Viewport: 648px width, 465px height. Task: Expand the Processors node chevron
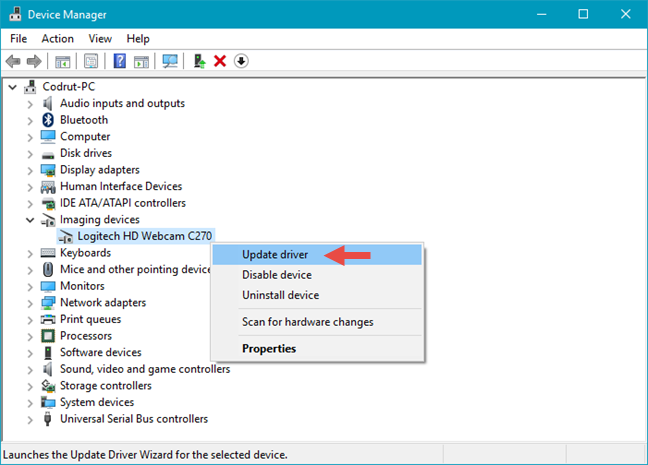pyautogui.click(x=30, y=336)
